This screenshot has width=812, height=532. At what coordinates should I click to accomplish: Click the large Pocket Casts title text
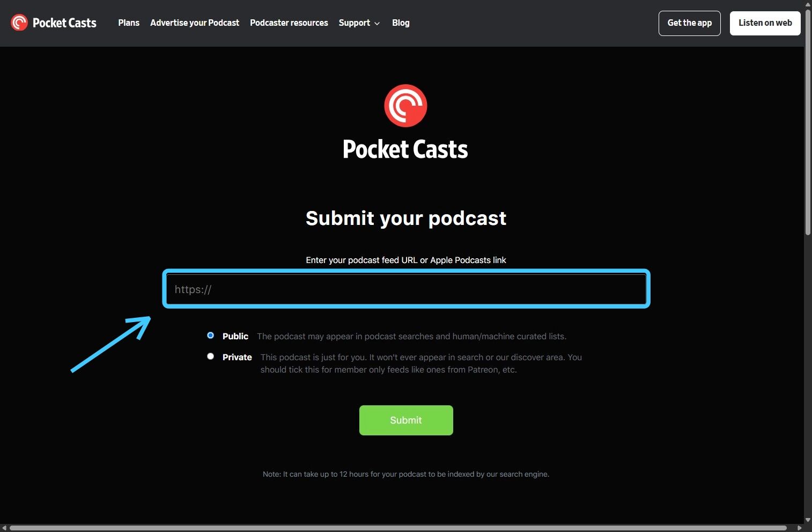coord(405,149)
